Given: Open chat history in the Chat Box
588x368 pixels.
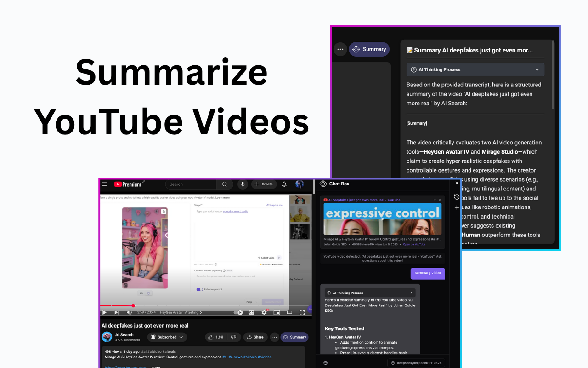Looking at the screenshot, I should coord(457,197).
